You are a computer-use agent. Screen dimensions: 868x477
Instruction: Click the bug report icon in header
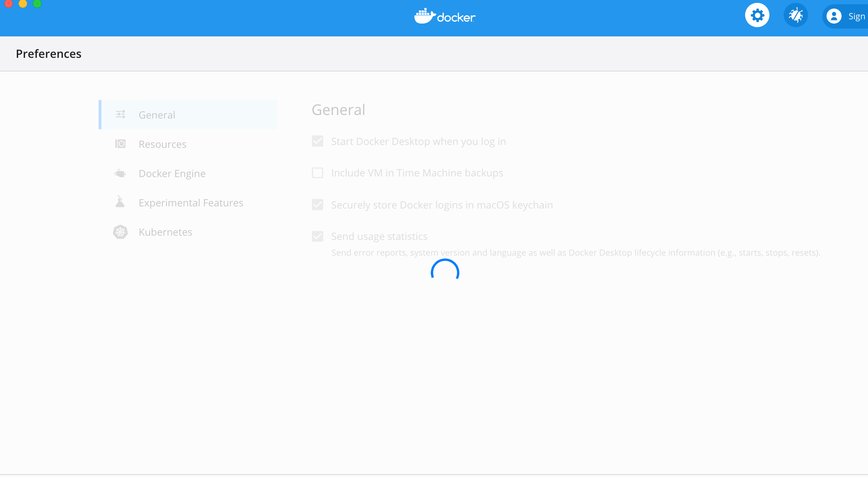796,15
